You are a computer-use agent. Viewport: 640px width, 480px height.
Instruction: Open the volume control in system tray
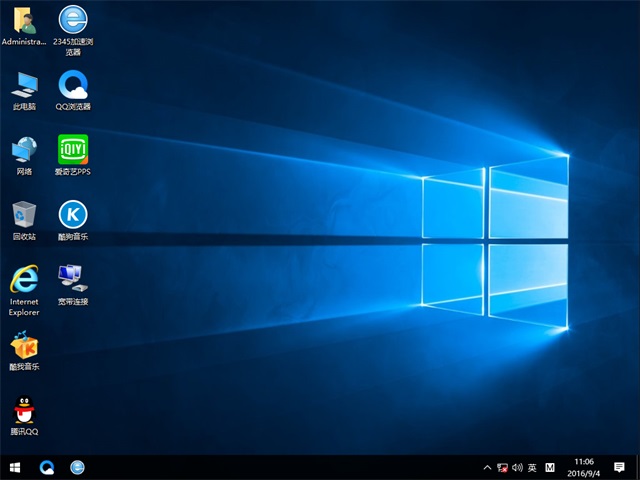[x=518, y=467]
